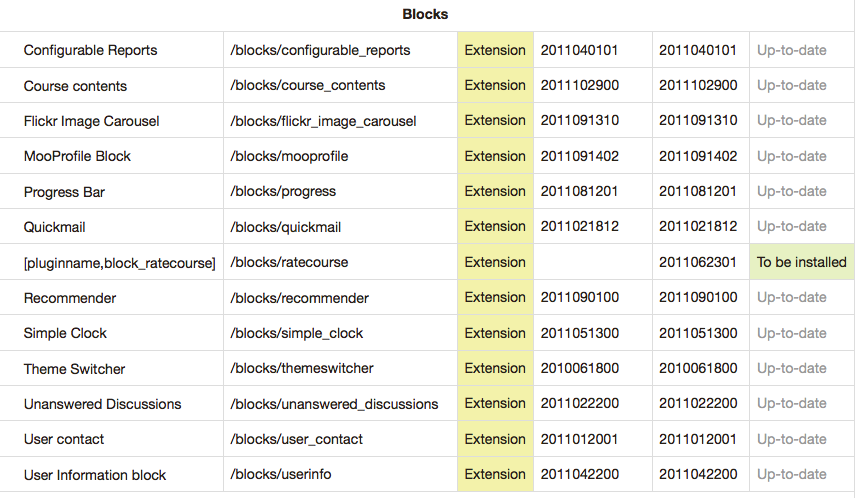Select the Quickmail block name
Screen dimensions: 860x498
coord(54,227)
